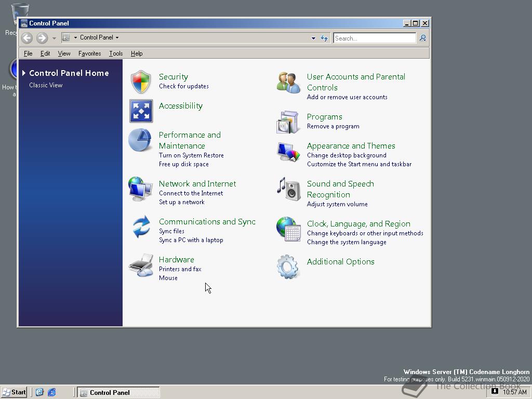Screen dimensions: 532x399
Task: Click the Hardware printer icon
Action: pos(141,265)
